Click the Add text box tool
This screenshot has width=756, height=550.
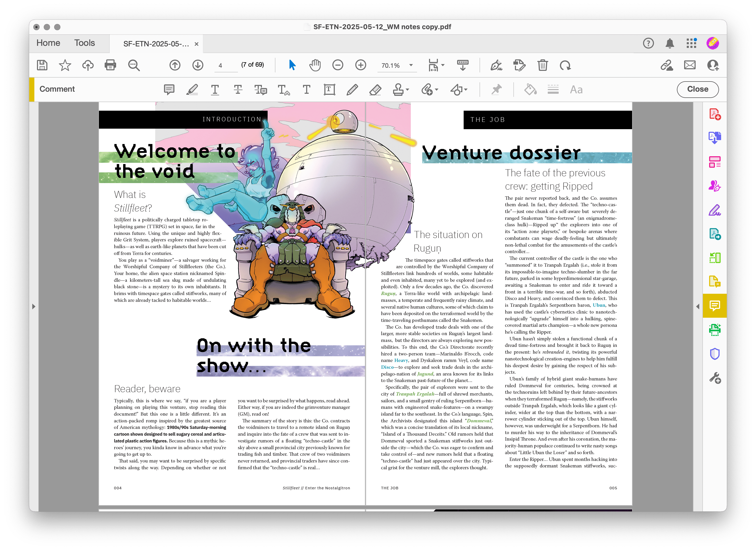[329, 89]
